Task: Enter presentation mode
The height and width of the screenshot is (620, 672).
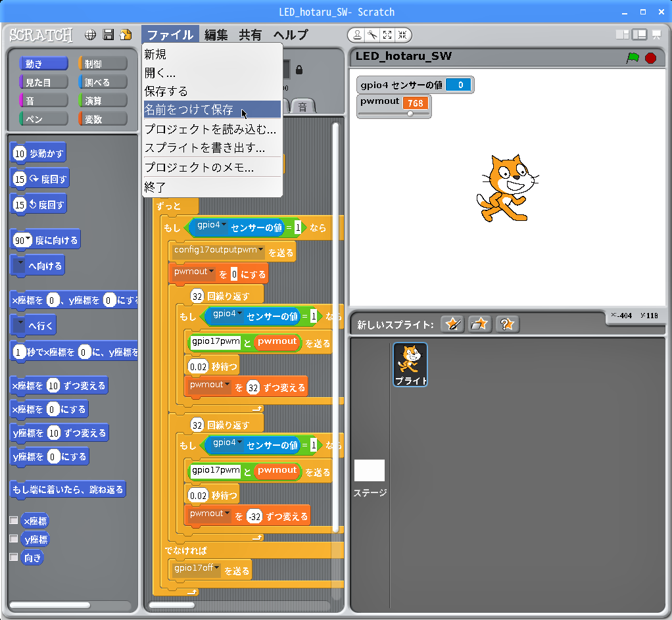Action: point(657,34)
